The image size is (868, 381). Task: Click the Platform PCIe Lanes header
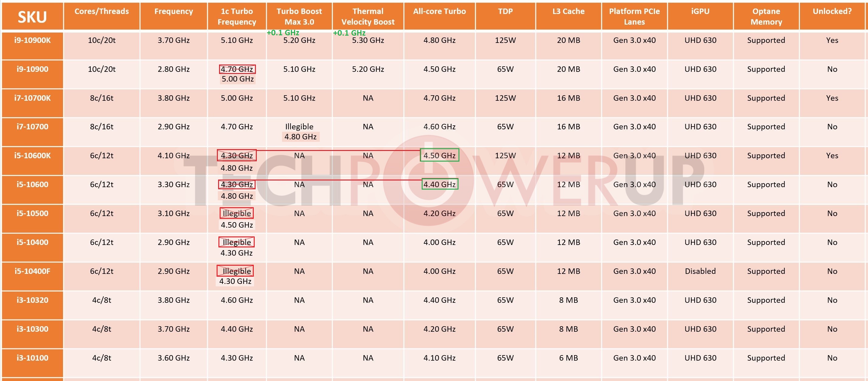(x=634, y=16)
